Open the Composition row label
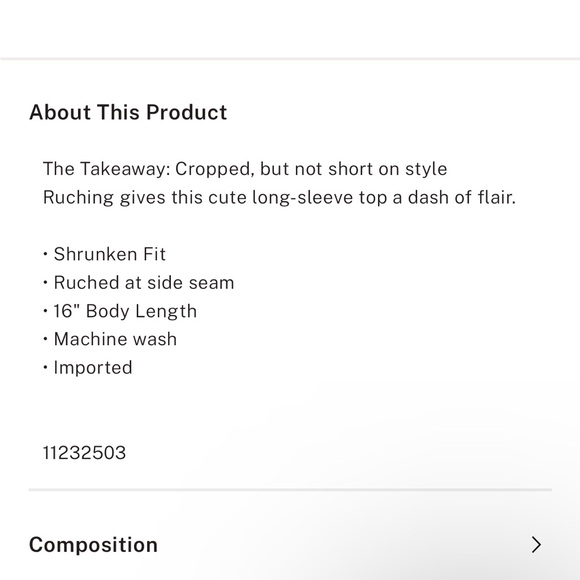 point(93,545)
